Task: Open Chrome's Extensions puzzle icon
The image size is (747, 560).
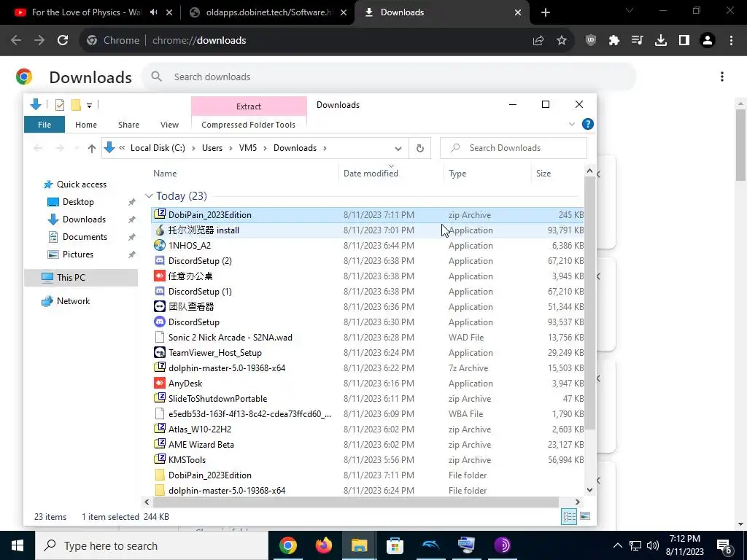Action: tap(614, 41)
